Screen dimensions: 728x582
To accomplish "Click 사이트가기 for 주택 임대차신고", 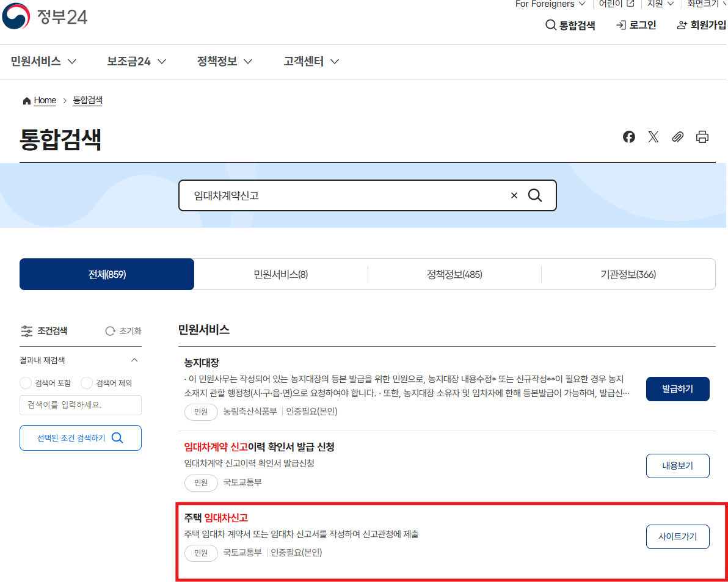I will (677, 536).
